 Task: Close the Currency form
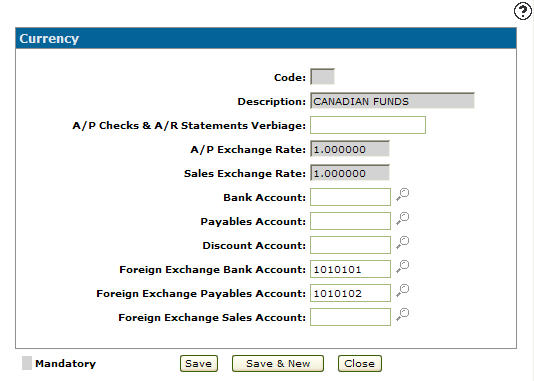point(360,364)
